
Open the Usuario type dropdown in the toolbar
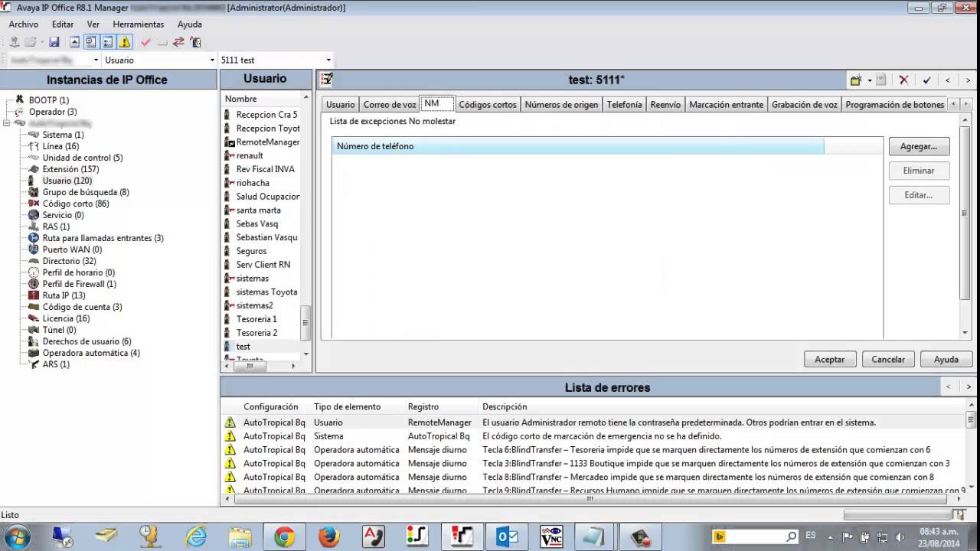click(x=212, y=60)
